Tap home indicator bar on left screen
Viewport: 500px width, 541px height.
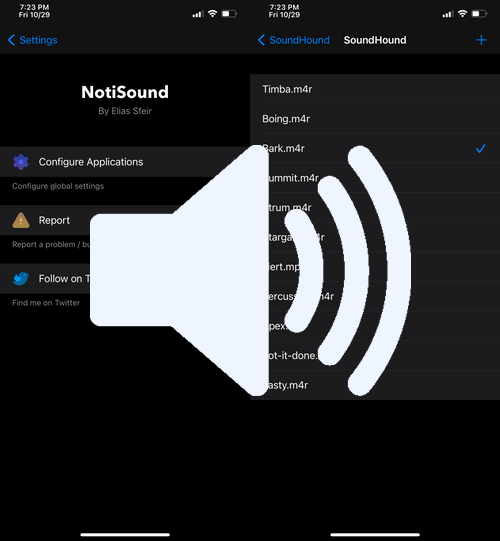click(x=125, y=535)
